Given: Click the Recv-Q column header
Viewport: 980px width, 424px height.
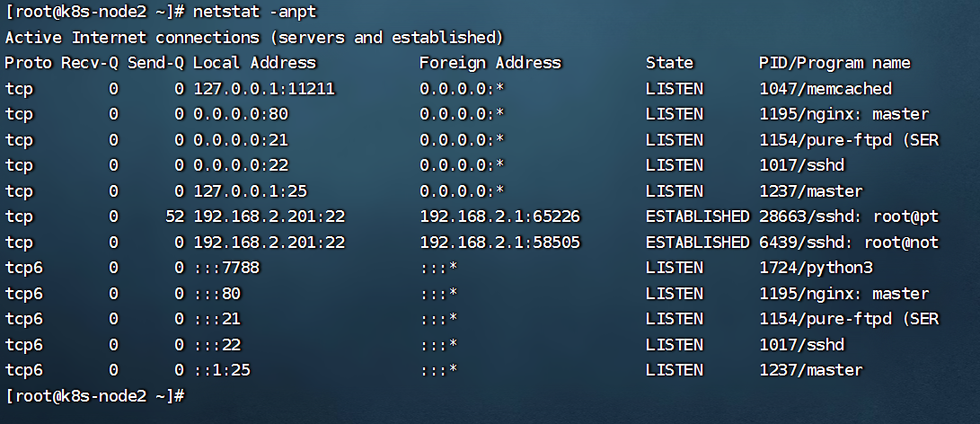Looking at the screenshot, I should 89,63.
